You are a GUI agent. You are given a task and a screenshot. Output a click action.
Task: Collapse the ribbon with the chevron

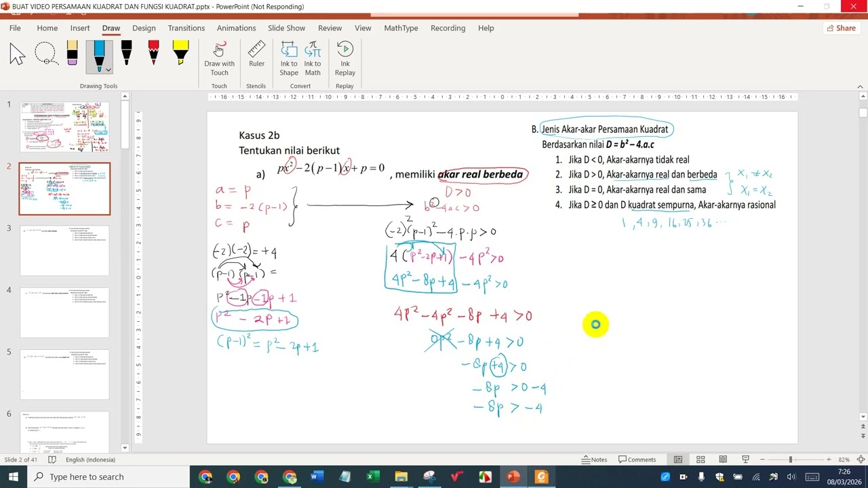click(x=860, y=87)
